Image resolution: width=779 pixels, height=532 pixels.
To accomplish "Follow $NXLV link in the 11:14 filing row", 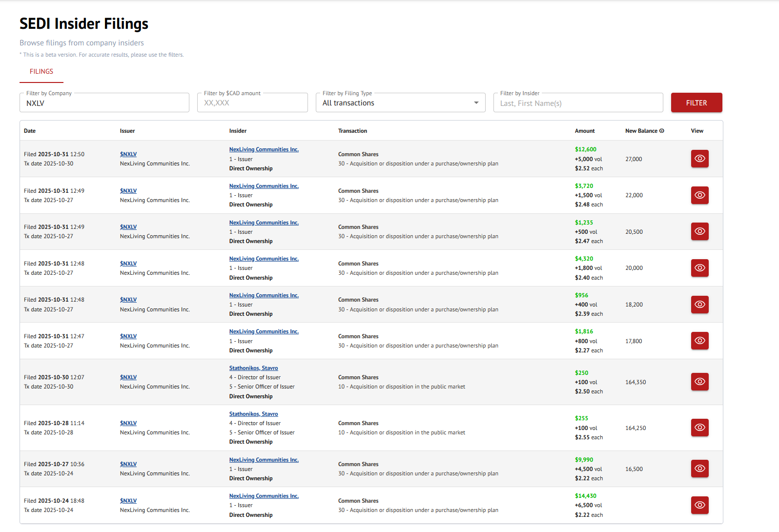I will [128, 423].
